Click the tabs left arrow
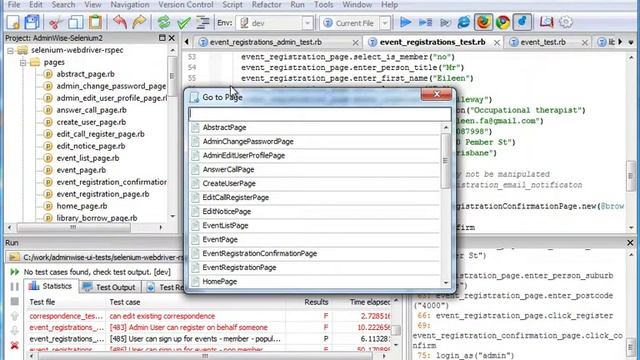The width and height of the screenshot is (640, 360). click(x=187, y=42)
